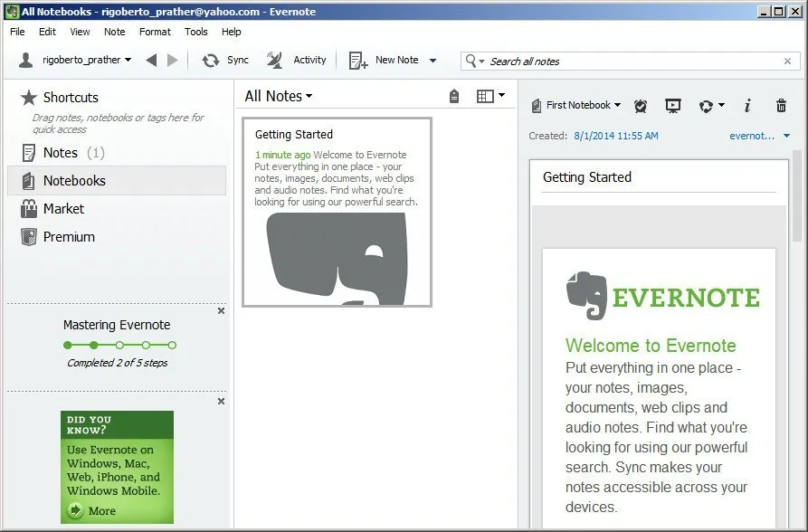Click the first completed progress step dot

tap(68, 346)
